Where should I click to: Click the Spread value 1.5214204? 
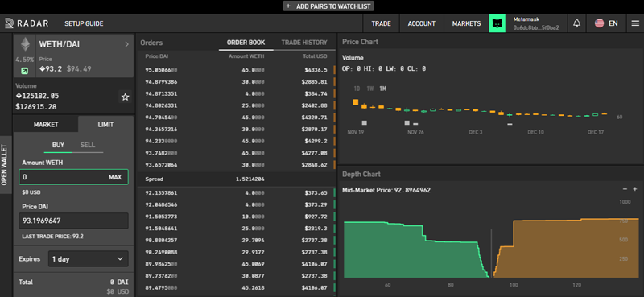tap(250, 179)
